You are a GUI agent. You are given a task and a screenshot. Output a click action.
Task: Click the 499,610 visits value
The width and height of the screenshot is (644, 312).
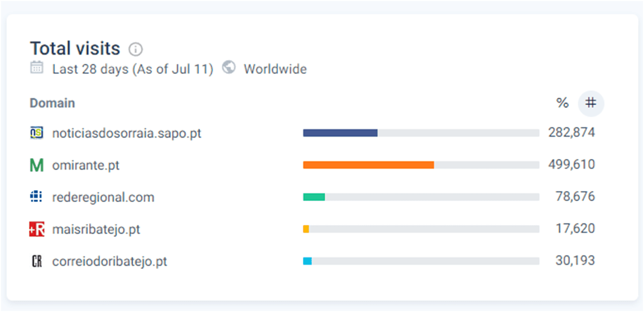[x=572, y=165]
